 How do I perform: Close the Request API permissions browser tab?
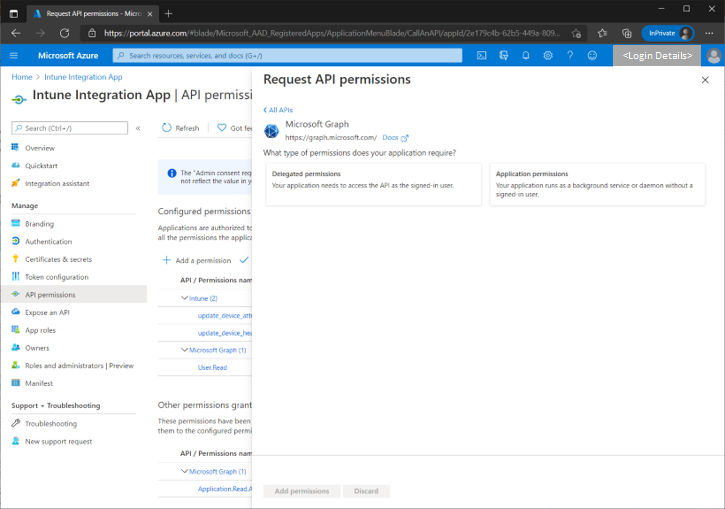[150, 14]
